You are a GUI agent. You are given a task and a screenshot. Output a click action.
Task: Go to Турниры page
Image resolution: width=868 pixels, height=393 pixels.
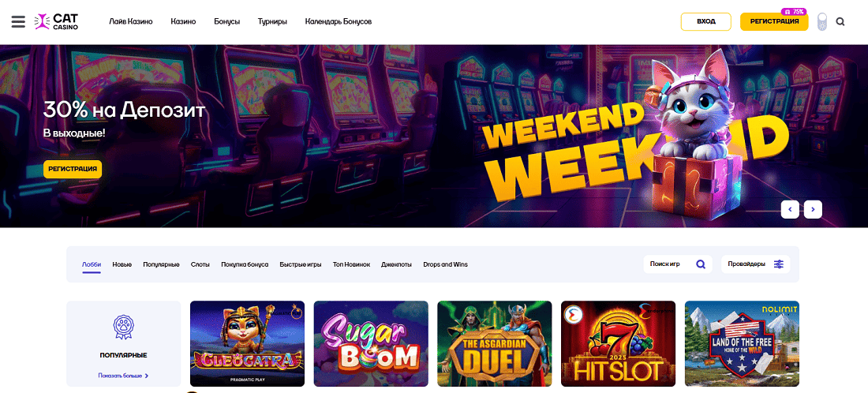click(x=272, y=21)
